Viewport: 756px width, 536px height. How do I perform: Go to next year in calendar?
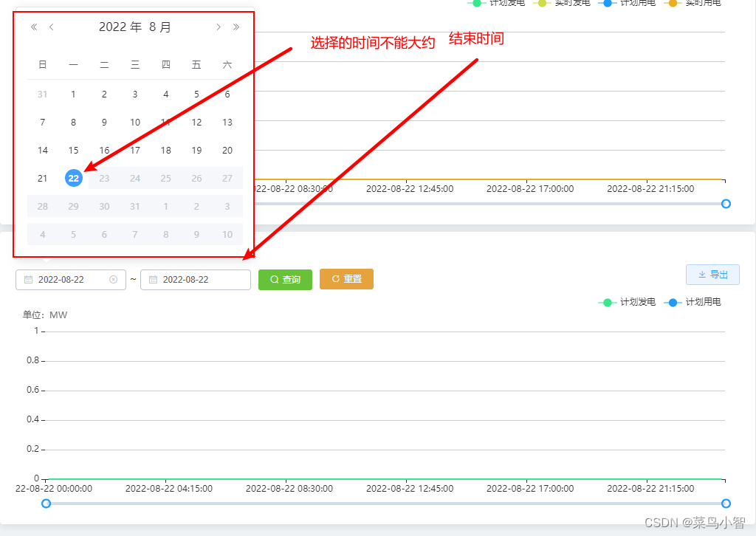click(236, 27)
